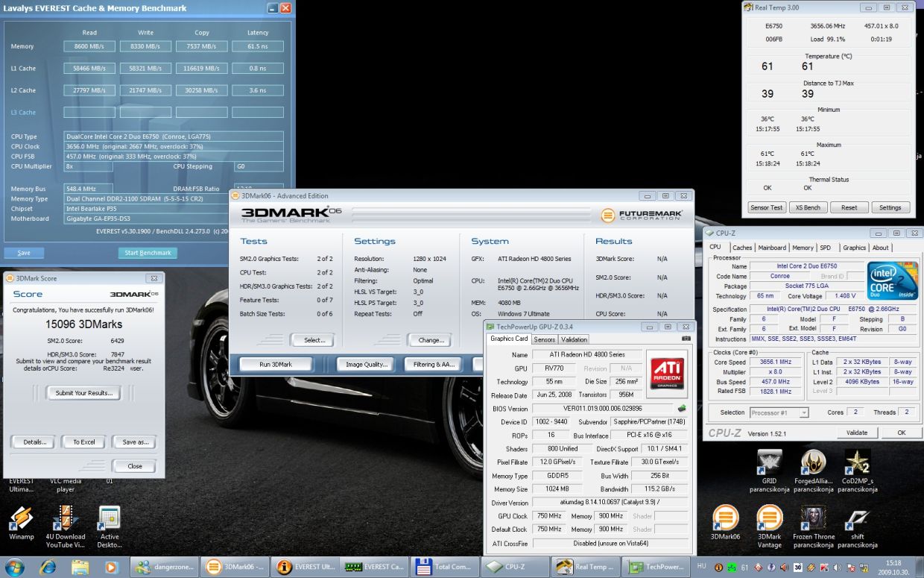Open Windows Explorer folder icon on taskbar
924x578 pixels.
(x=79, y=567)
